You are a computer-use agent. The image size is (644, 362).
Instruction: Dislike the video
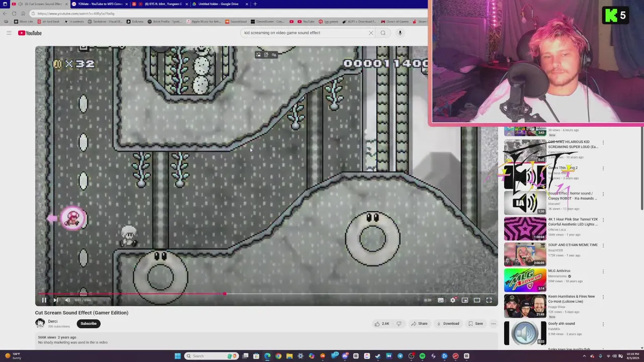pos(399,324)
